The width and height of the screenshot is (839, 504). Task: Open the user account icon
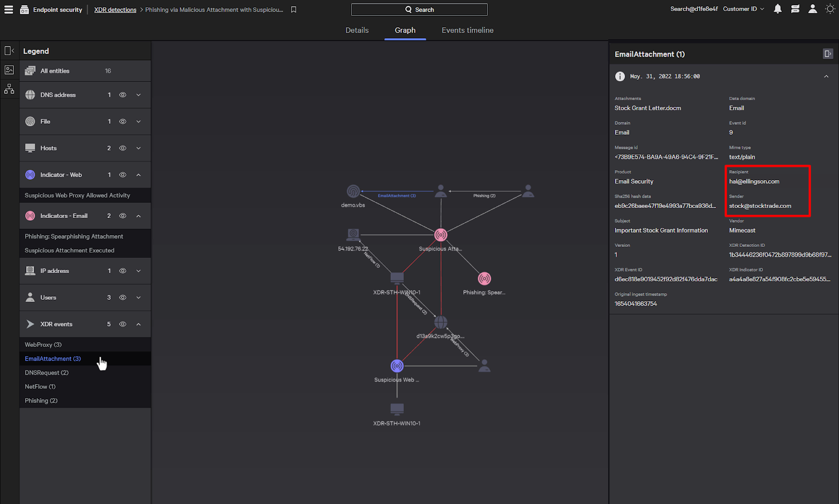point(813,9)
